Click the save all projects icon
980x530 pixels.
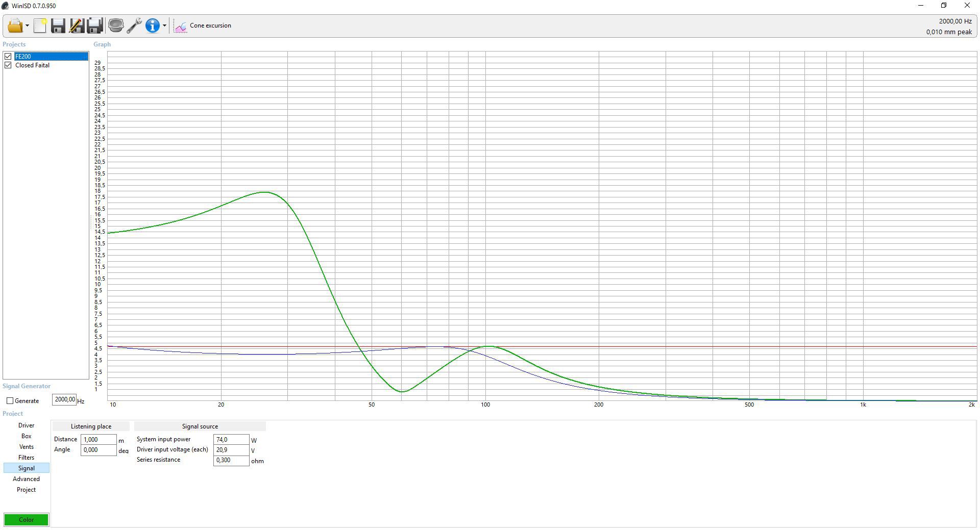(95, 26)
